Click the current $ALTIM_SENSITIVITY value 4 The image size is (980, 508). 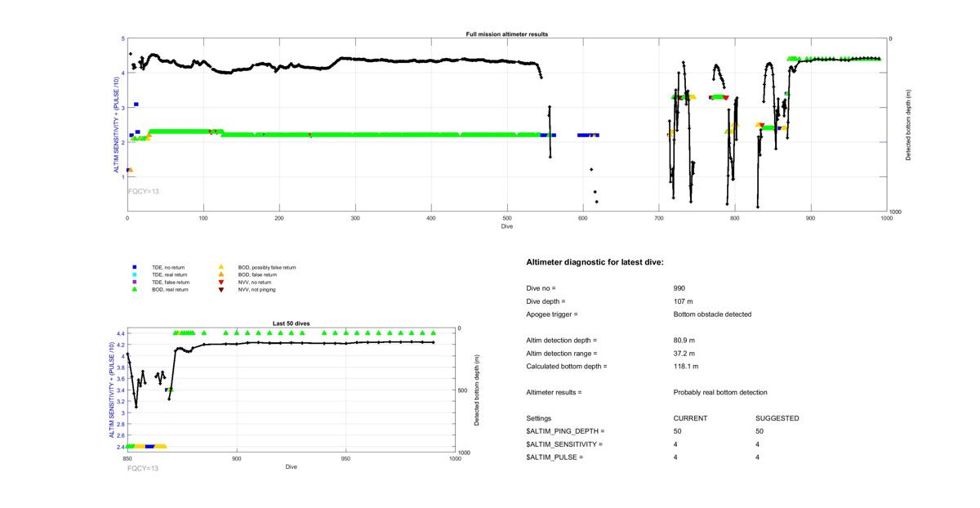[x=676, y=443]
